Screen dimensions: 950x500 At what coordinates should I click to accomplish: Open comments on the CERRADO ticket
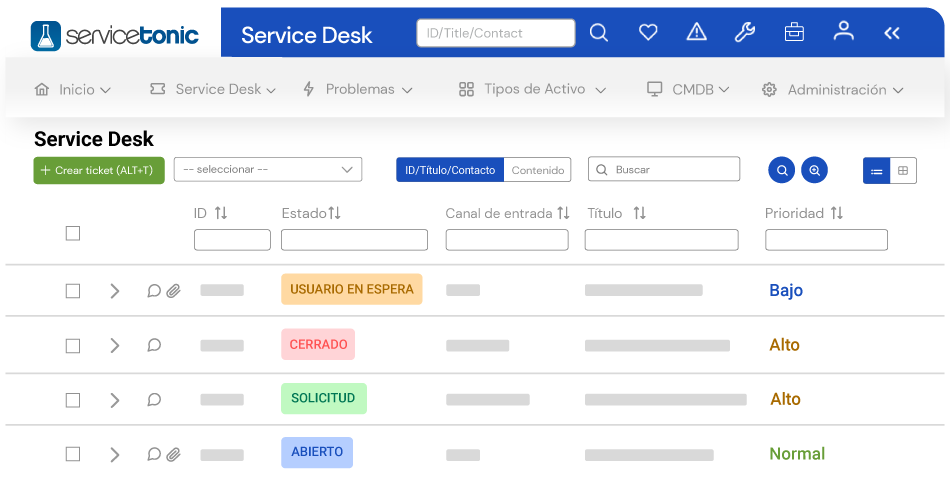click(154, 345)
